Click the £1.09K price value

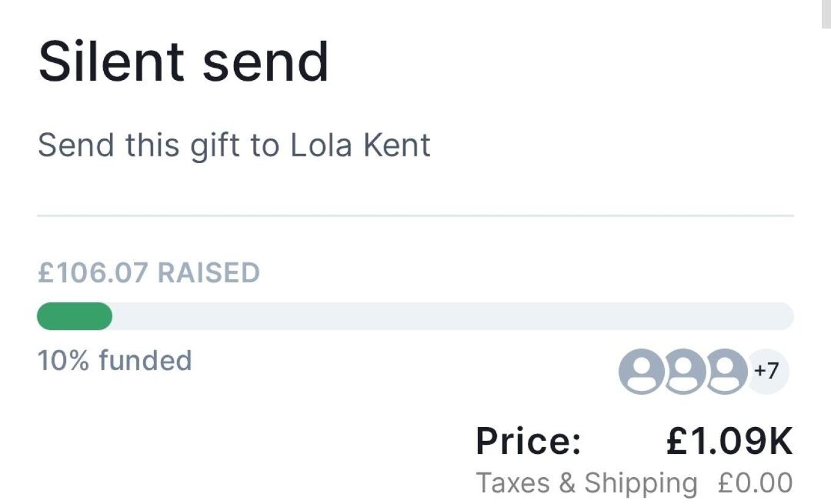[729, 440]
